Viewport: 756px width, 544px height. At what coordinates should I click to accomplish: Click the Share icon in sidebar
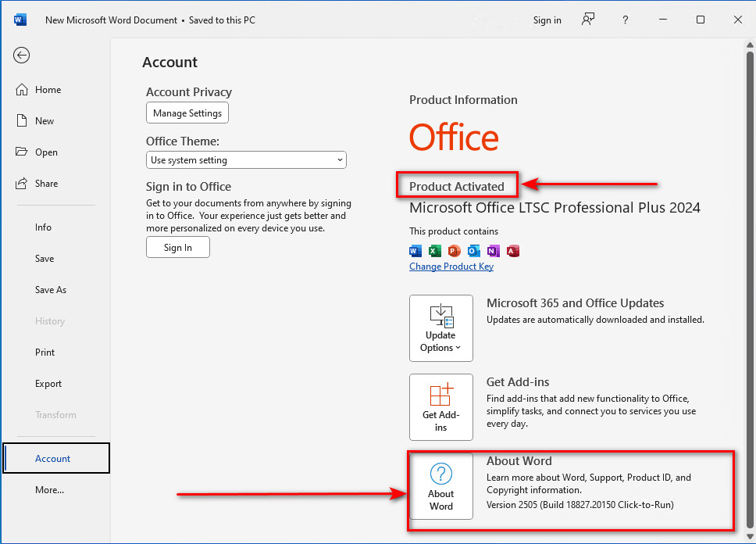[22, 184]
